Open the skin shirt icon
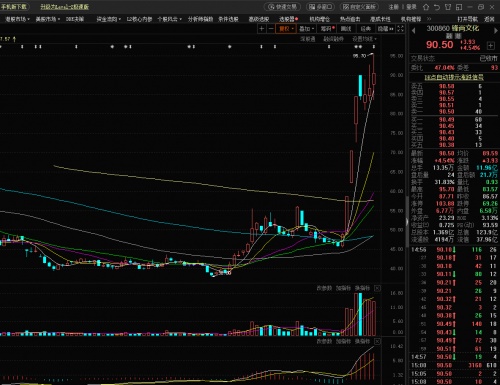 pos(448,7)
